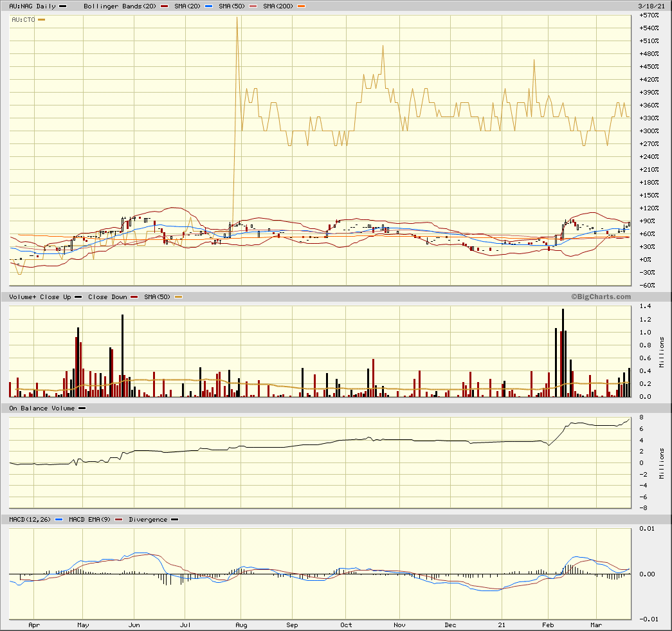Screen dimensions: 672x631
Task: Click the Aug month label
Action: [x=241, y=625]
